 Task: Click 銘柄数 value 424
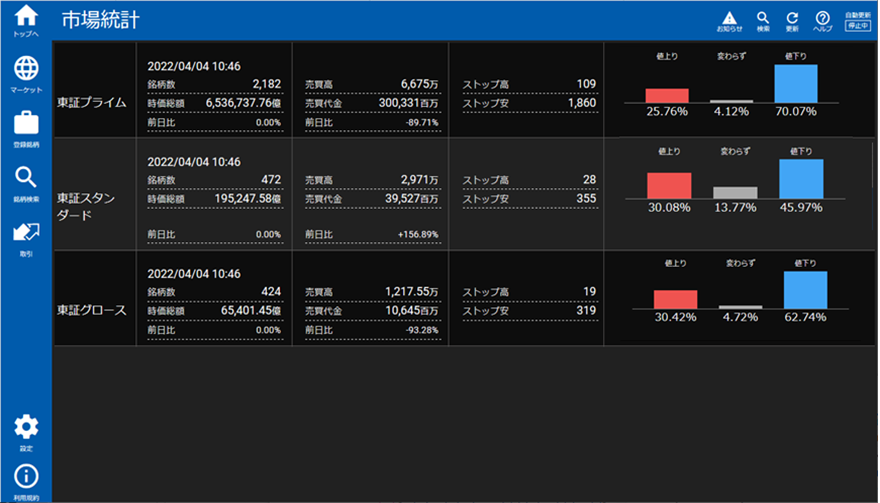[271, 291]
